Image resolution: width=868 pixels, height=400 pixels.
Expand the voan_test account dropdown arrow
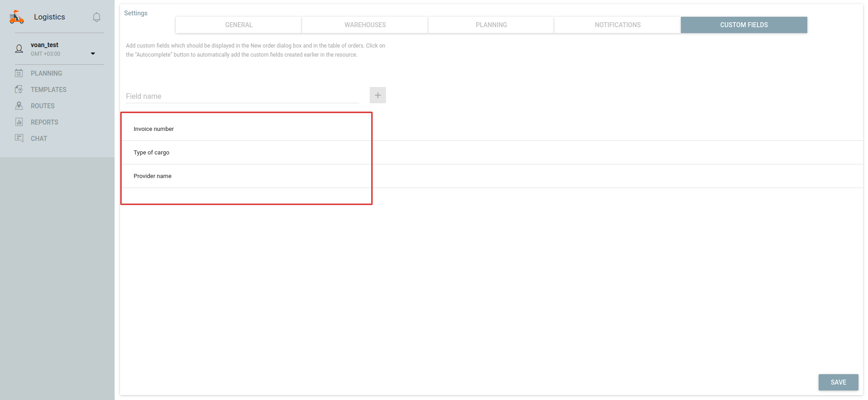tap(93, 53)
